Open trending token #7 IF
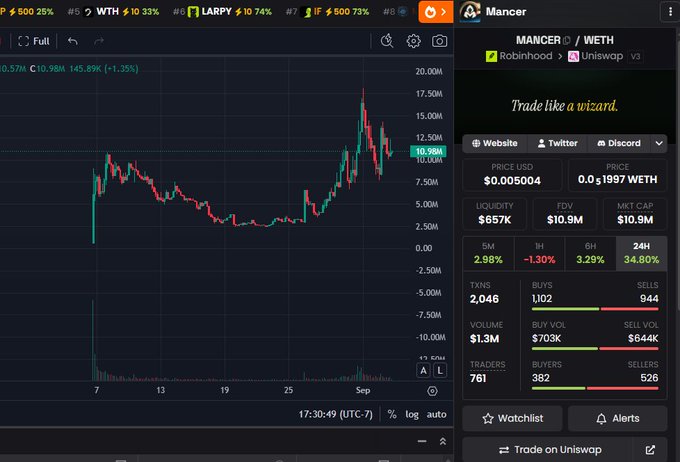Image resolution: width=680 pixels, height=462 pixels. (327, 12)
